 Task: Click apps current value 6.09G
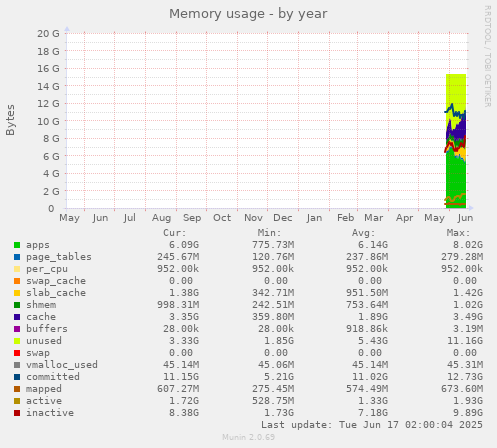click(184, 245)
